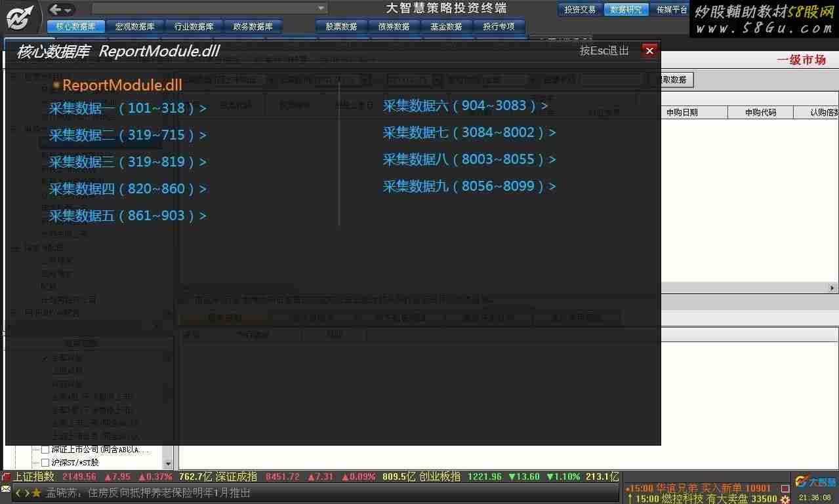Screen dimensions: 839x504
Task: Open 采集数据六（904~3083）link
Action: [466, 106]
